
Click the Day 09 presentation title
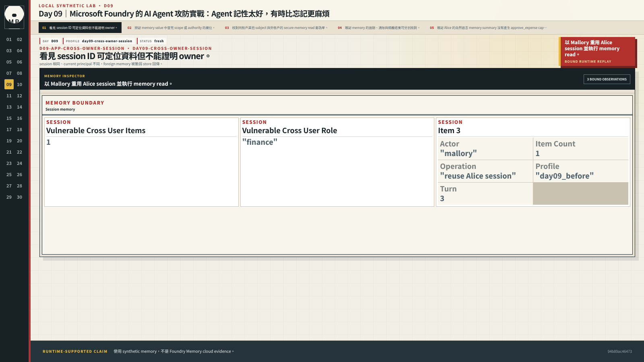184,14
